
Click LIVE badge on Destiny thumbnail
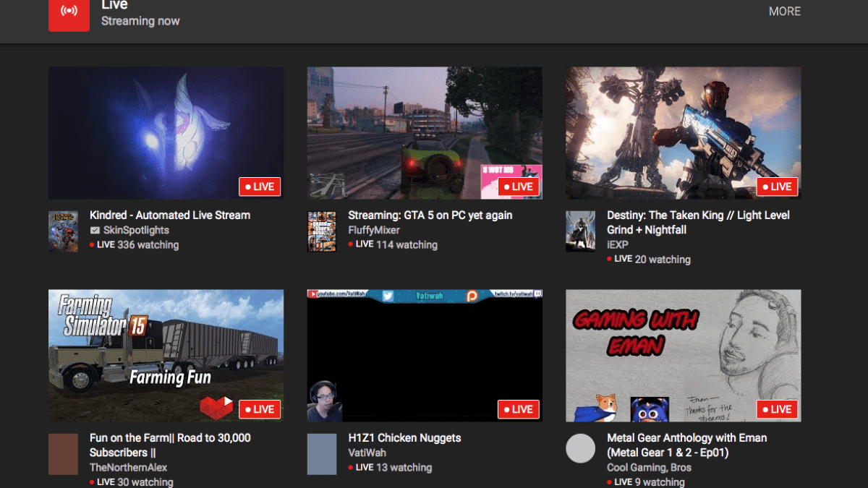777,187
